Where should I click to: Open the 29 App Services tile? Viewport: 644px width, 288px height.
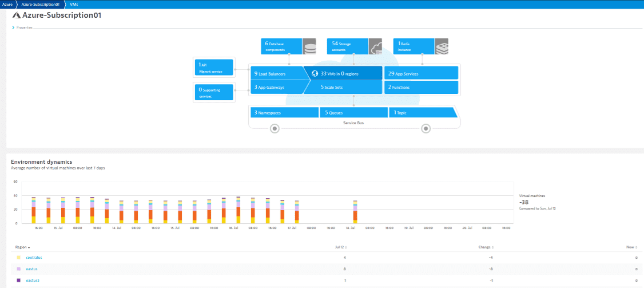click(x=421, y=74)
